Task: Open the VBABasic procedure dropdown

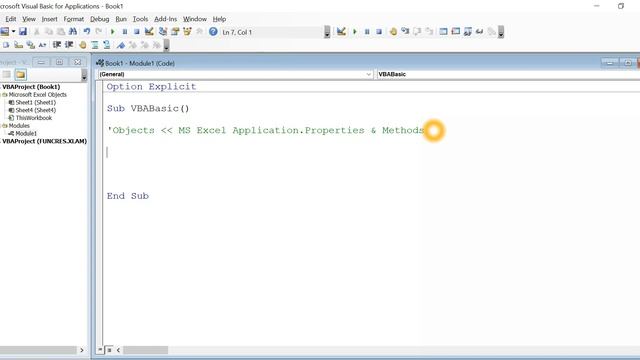Action: (508, 74)
